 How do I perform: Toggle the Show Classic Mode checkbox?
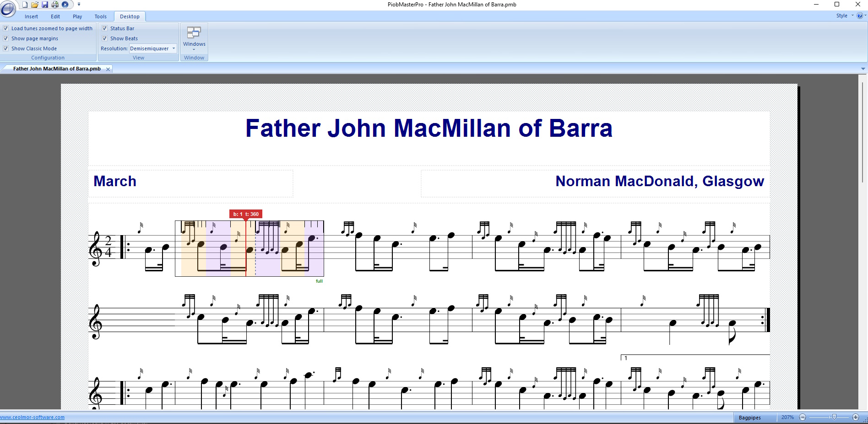(x=6, y=48)
